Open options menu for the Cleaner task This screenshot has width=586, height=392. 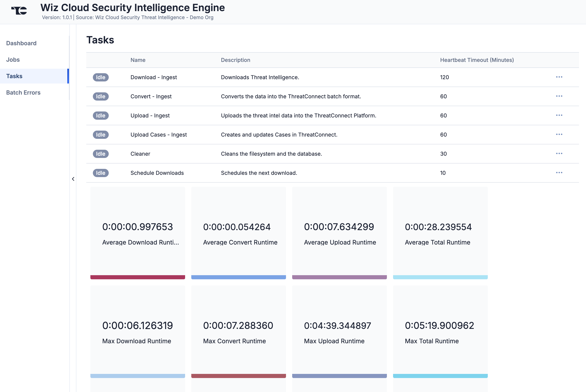[559, 153]
